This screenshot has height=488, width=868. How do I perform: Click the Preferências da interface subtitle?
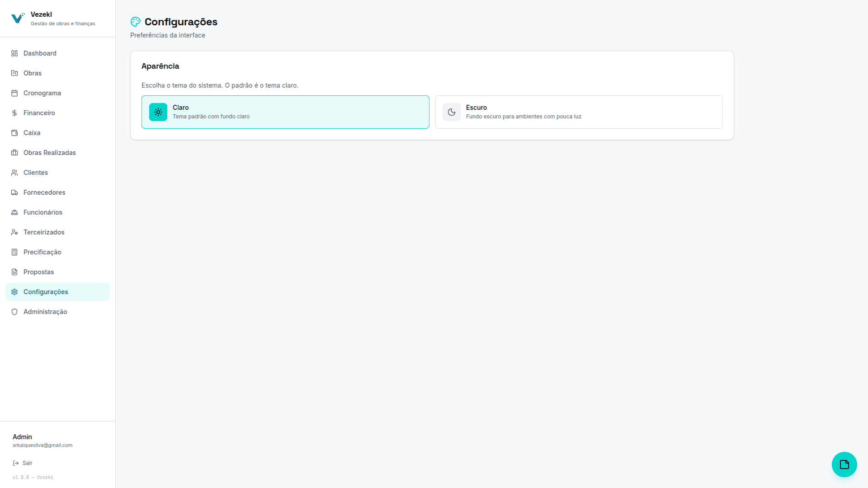click(168, 35)
